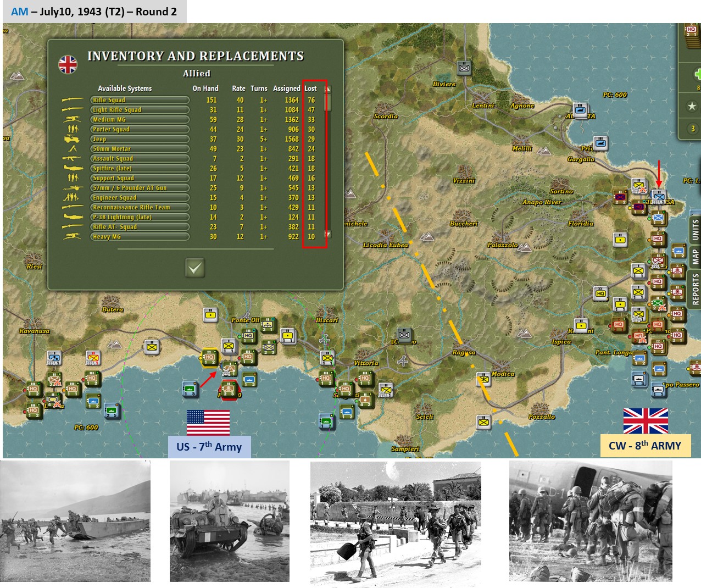Select the P-38 Lightning (late) entry
The width and height of the screenshot is (701, 588).
click(140, 217)
